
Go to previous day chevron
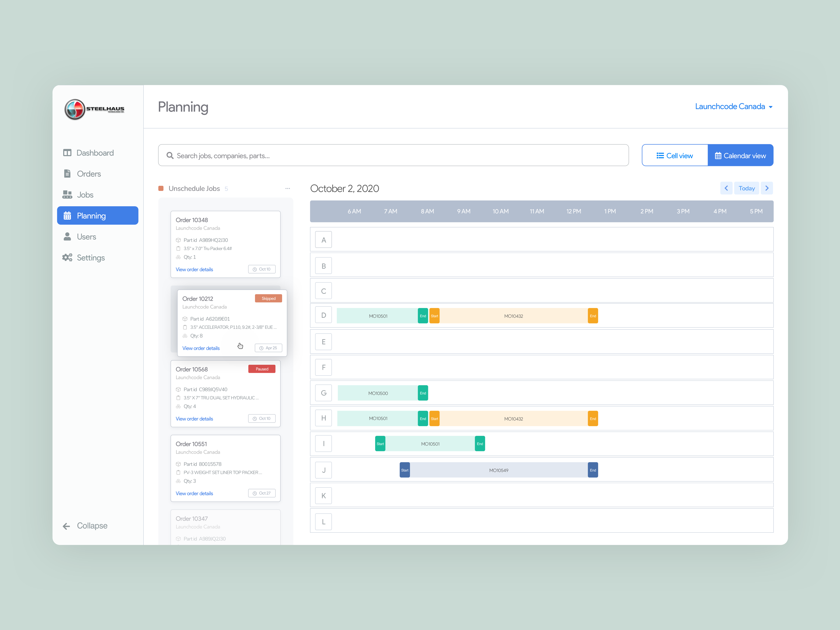pyautogui.click(x=726, y=188)
